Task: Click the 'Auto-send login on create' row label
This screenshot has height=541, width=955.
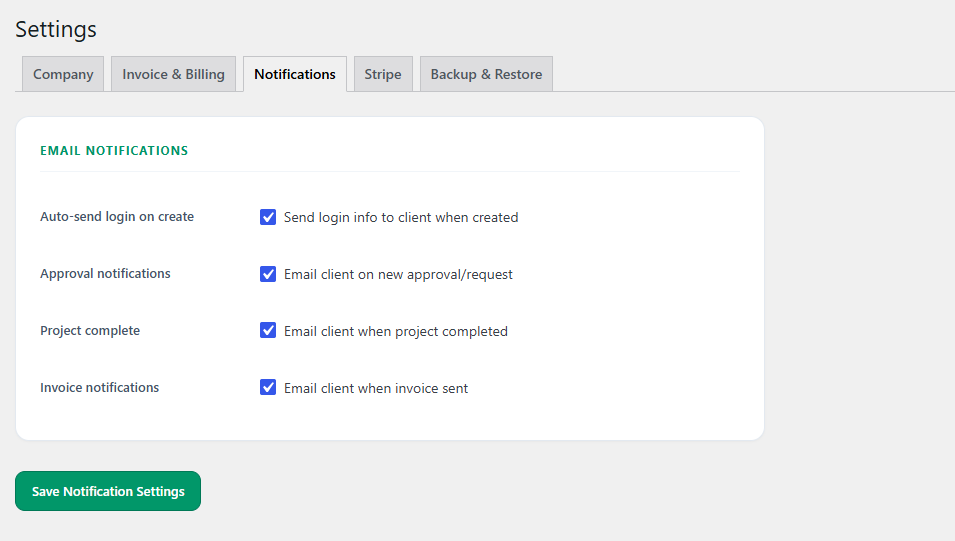Action: click(117, 217)
